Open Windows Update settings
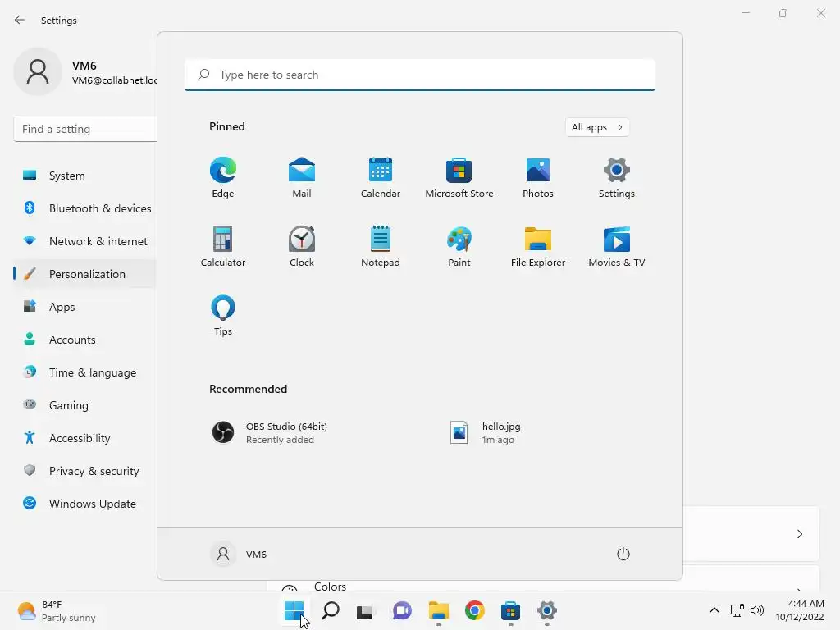The height and width of the screenshot is (630, 840). [x=85, y=504]
